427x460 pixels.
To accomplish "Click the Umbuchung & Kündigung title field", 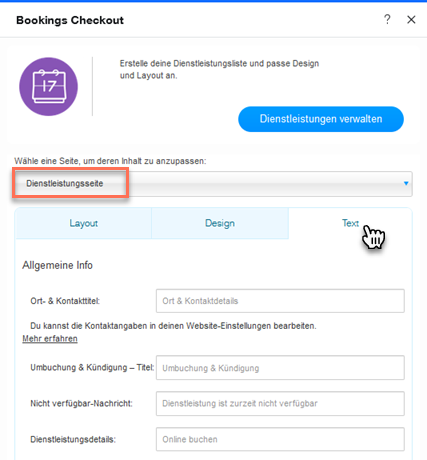I will point(280,368).
